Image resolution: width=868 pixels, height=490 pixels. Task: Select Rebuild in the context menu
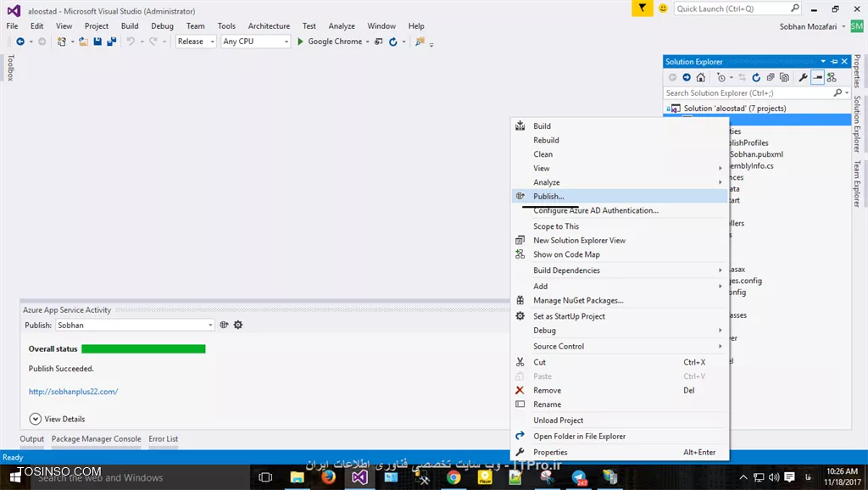pyautogui.click(x=620, y=140)
